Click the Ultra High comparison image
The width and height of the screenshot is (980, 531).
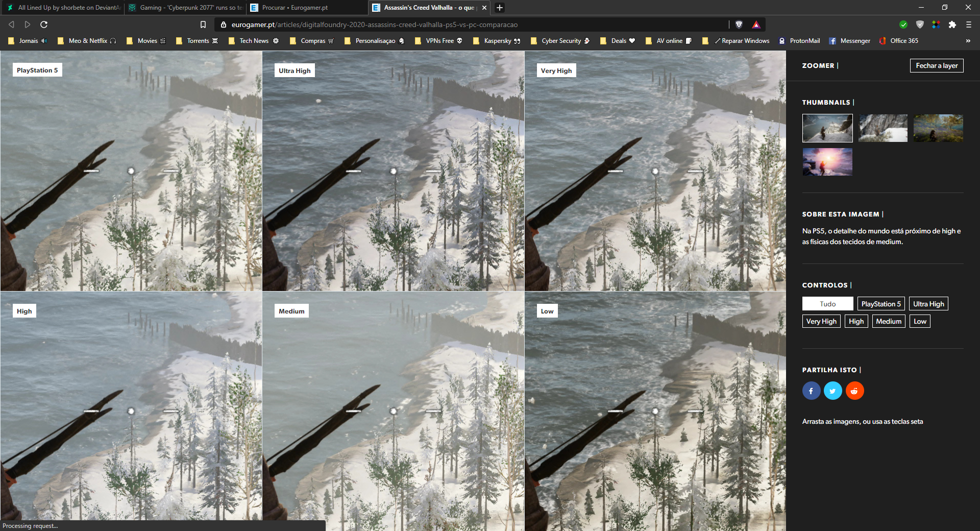pos(394,171)
